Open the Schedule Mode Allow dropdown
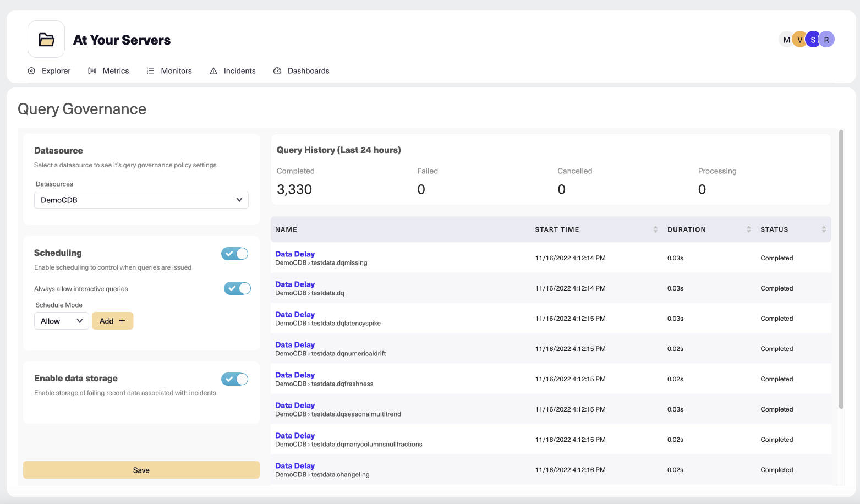 coord(62,321)
